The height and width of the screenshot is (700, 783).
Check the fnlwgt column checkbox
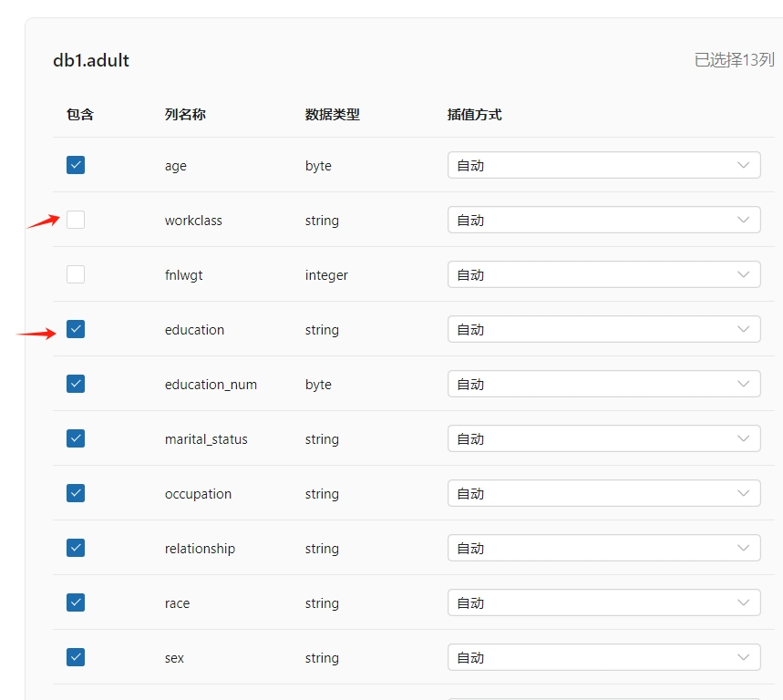[76, 274]
